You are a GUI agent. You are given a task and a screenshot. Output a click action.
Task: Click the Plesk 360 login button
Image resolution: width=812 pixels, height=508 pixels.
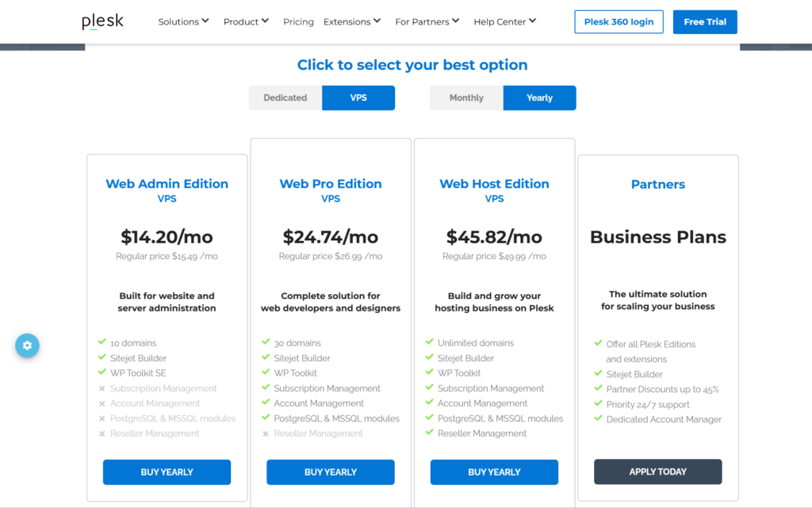[619, 21]
